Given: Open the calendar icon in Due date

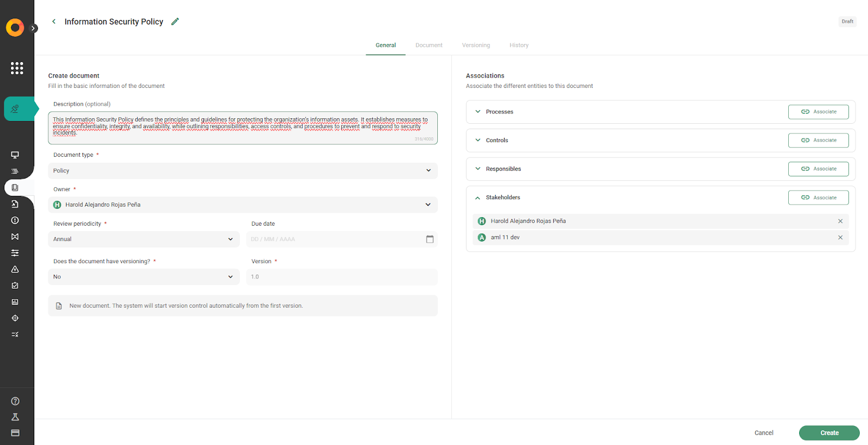Looking at the screenshot, I should [430, 239].
